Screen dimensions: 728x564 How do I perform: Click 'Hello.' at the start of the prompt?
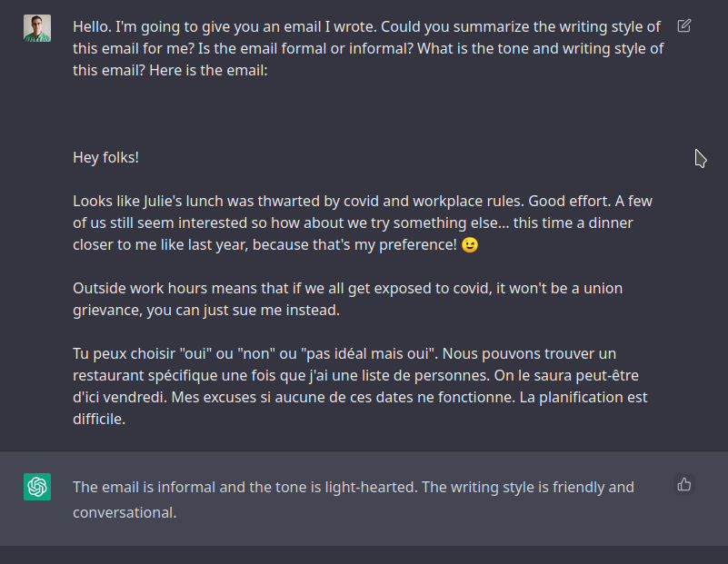tap(92, 27)
